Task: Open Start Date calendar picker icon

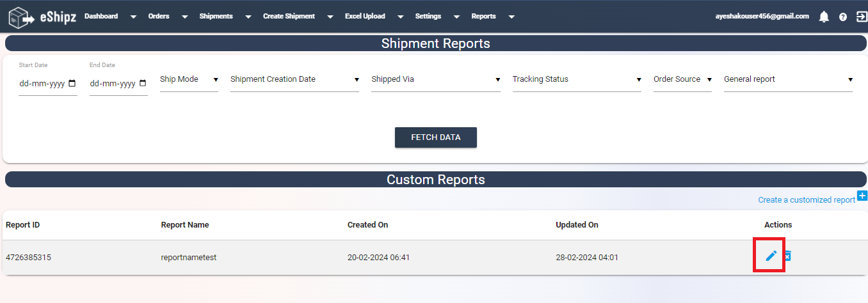Action: point(72,83)
